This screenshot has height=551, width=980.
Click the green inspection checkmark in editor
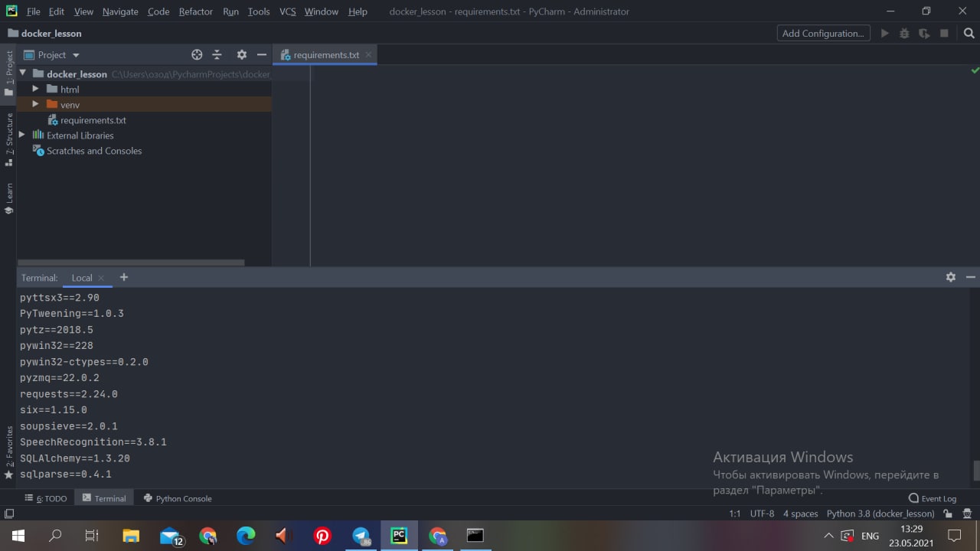(x=975, y=70)
